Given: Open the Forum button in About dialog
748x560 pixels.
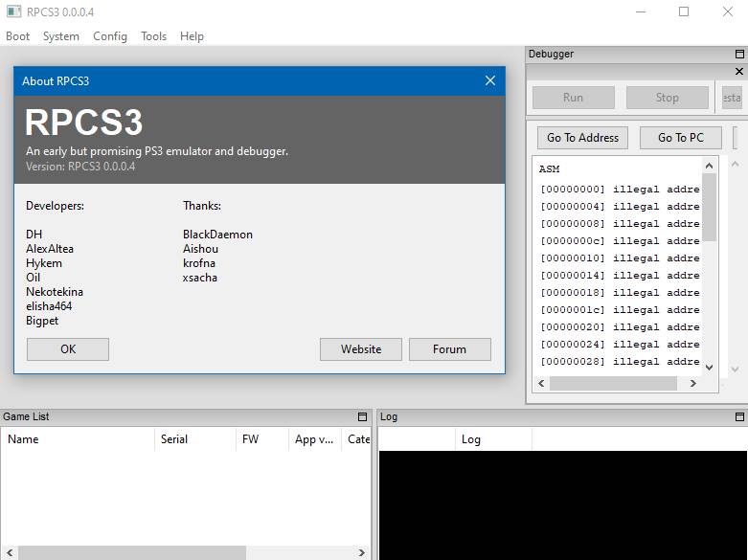Looking at the screenshot, I should [x=449, y=349].
